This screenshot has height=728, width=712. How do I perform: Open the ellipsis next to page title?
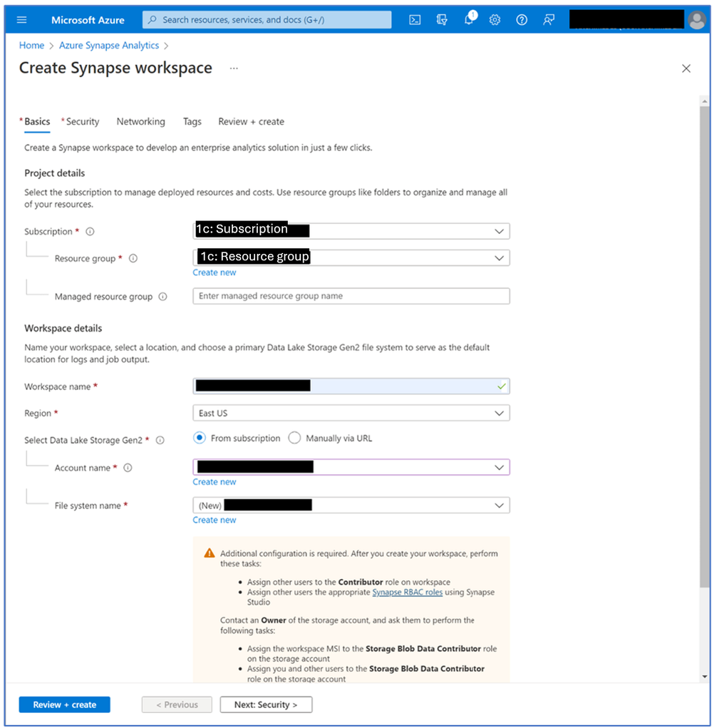point(234,68)
